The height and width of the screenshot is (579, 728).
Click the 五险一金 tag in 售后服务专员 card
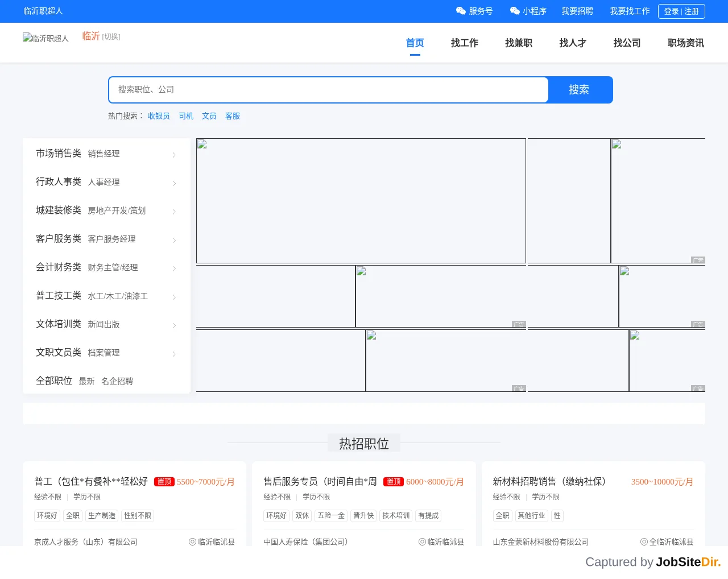tap(331, 516)
